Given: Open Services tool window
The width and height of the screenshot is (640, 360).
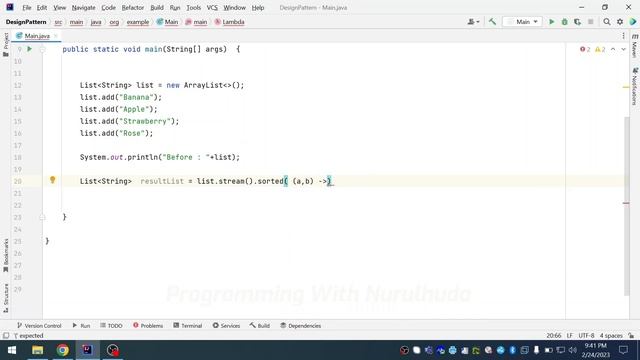Looking at the screenshot, I should click(226, 326).
